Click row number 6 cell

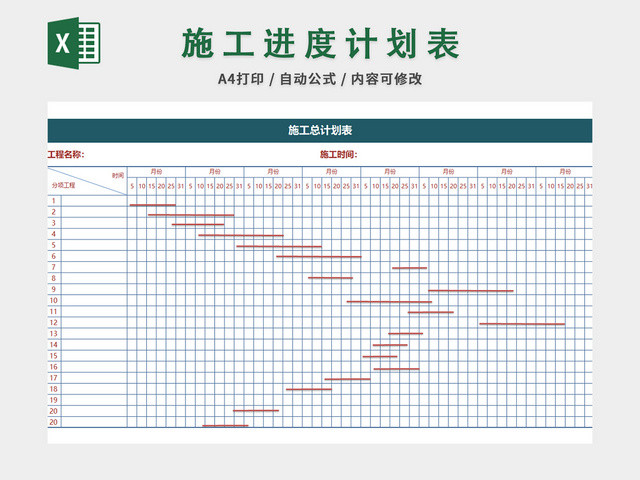pos(54,256)
